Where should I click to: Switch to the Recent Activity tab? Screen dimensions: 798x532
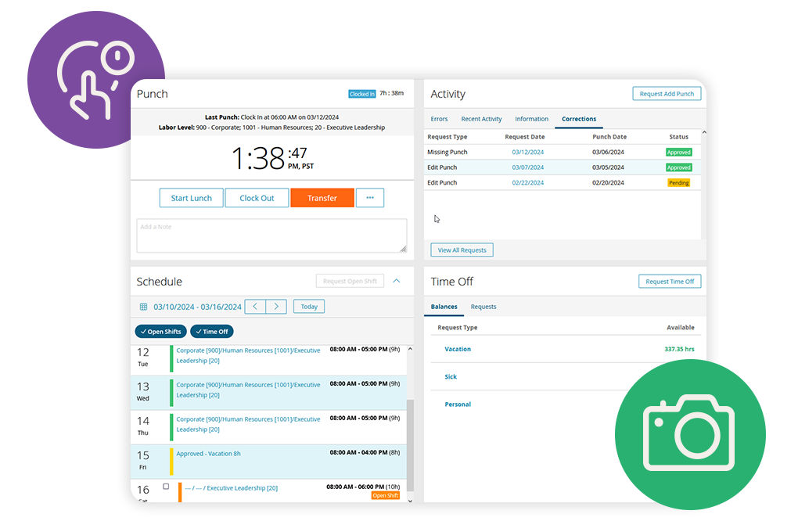pyautogui.click(x=481, y=119)
